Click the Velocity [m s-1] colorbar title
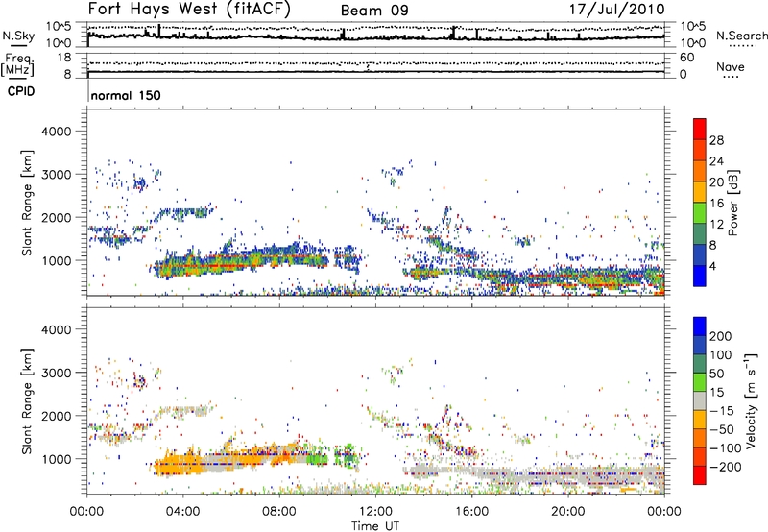Screen dimensions: 768x532 (x=750, y=400)
